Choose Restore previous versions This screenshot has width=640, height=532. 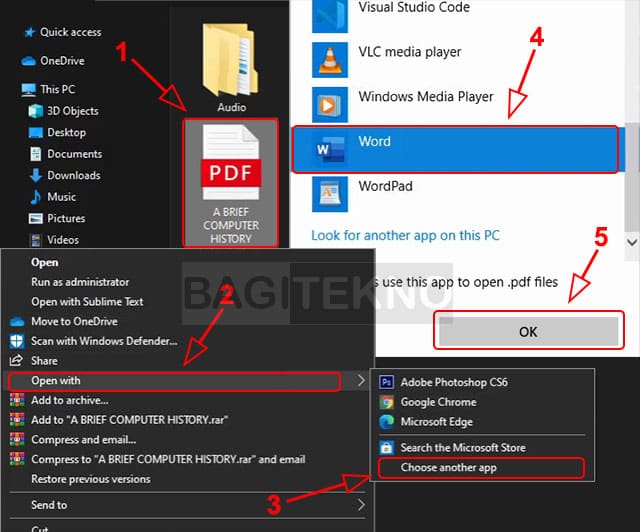click(91, 479)
